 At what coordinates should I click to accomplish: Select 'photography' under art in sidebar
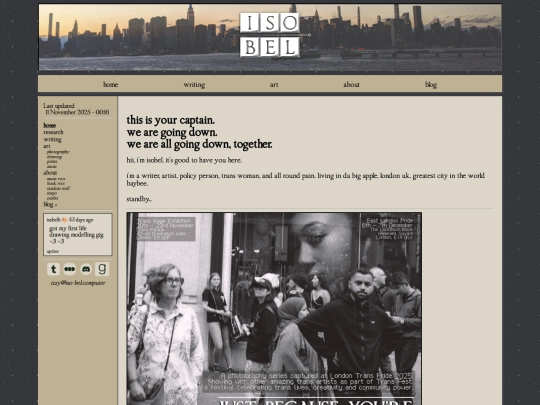(x=58, y=152)
